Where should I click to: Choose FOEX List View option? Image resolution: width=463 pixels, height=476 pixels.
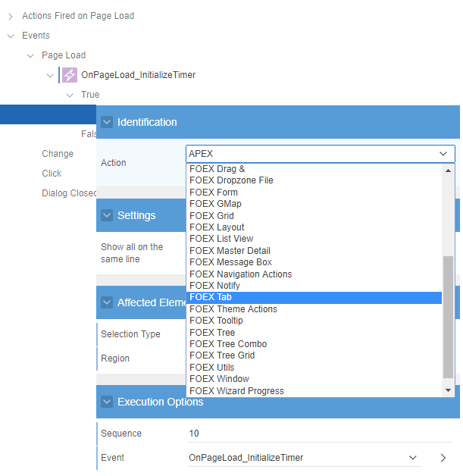pyautogui.click(x=314, y=239)
